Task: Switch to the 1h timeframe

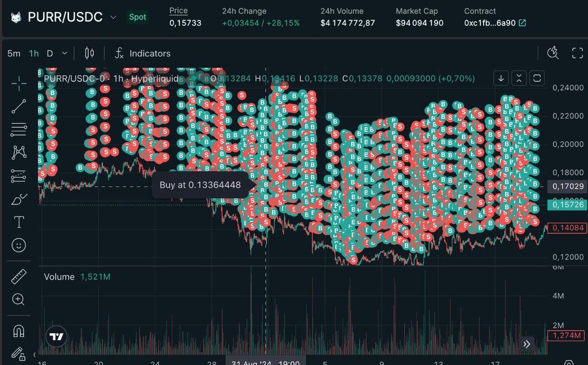Action: click(34, 54)
